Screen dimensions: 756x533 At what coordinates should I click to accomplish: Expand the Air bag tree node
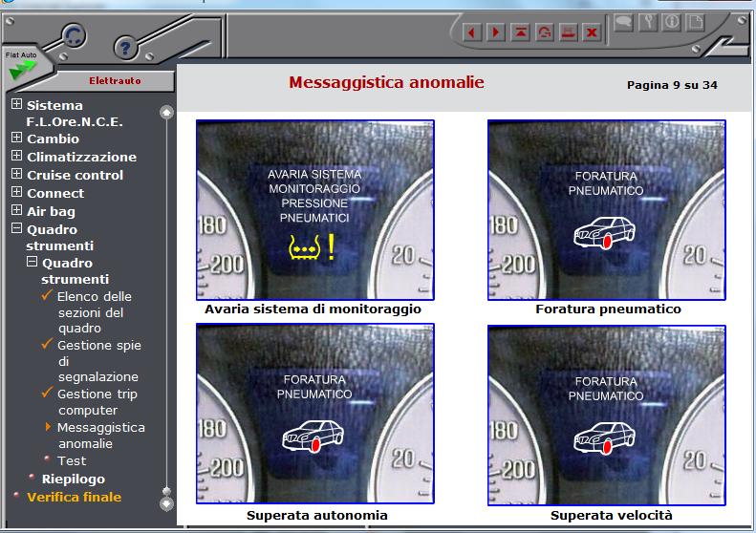(x=16, y=210)
